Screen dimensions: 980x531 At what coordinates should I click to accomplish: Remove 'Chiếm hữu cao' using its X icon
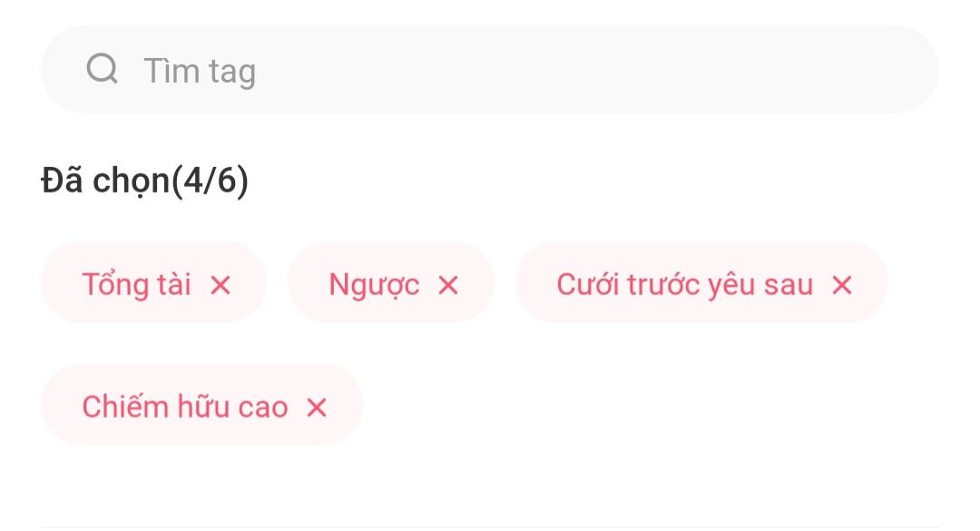[316, 408]
